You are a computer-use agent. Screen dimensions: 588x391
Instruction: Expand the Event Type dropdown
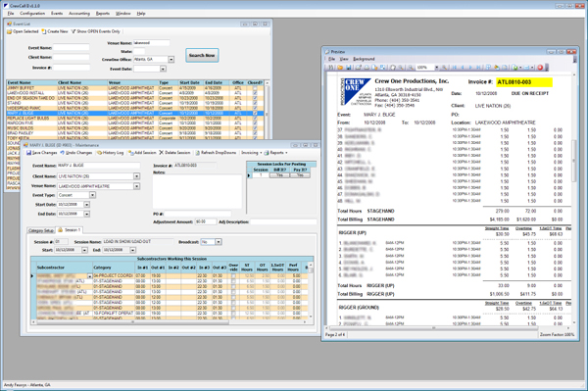pyautogui.click(x=92, y=195)
